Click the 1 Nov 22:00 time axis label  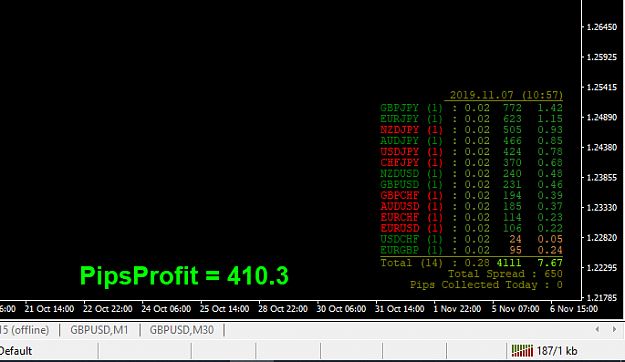point(457,309)
